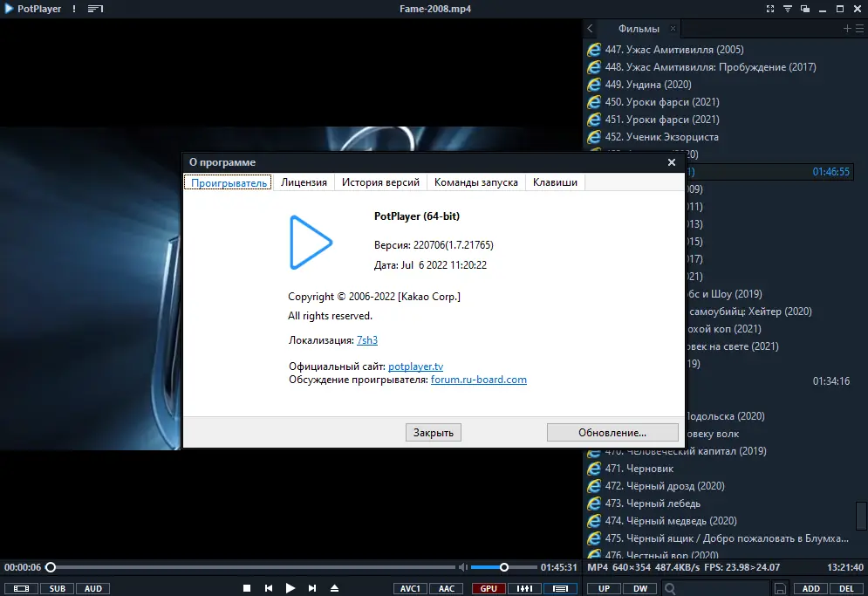The height and width of the screenshot is (596, 868).
Task: Click the icon beside 471. Черновик
Action: [x=594, y=469]
